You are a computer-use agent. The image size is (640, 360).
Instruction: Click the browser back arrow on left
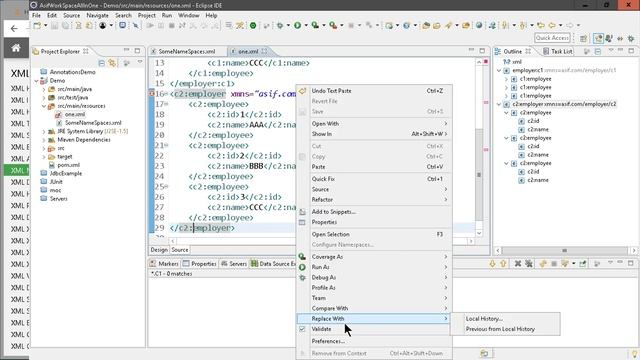pyautogui.click(x=14, y=29)
